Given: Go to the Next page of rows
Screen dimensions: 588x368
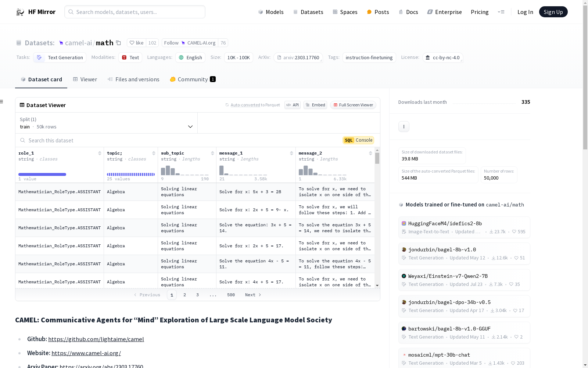Looking at the screenshot, I should tap(253, 295).
